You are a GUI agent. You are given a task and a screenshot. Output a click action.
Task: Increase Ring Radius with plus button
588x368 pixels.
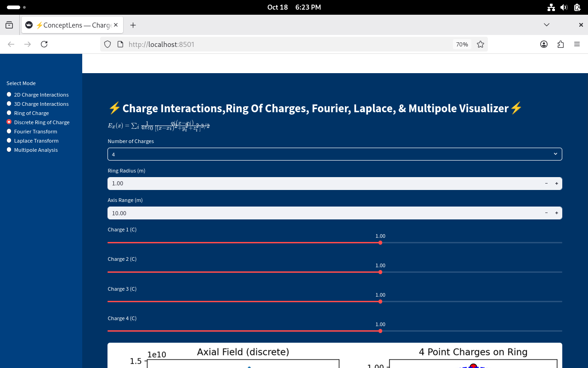[556, 184]
